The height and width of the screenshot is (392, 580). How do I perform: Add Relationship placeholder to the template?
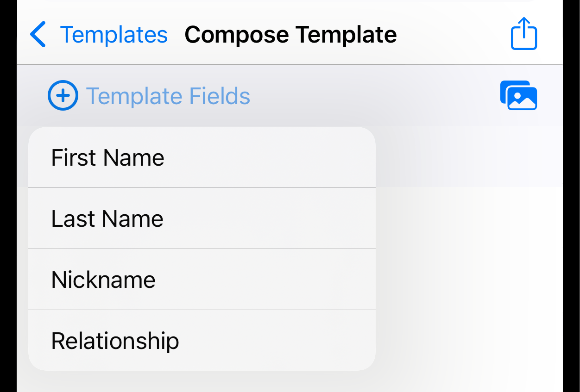coord(202,341)
